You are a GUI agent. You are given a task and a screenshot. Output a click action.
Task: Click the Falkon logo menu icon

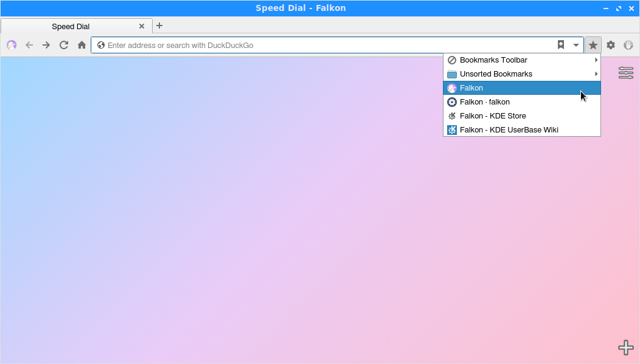pos(12,45)
